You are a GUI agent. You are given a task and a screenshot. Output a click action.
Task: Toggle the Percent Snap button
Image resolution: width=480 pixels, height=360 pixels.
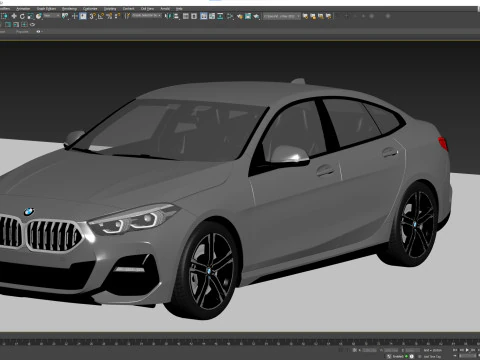pyautogui.click(x=109, y=16)
